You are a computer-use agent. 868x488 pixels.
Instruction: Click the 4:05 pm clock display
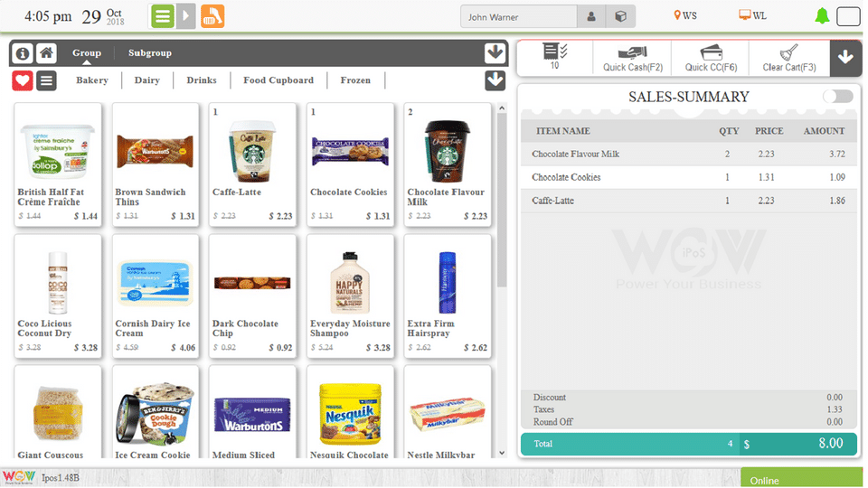[x=48, y=16]
